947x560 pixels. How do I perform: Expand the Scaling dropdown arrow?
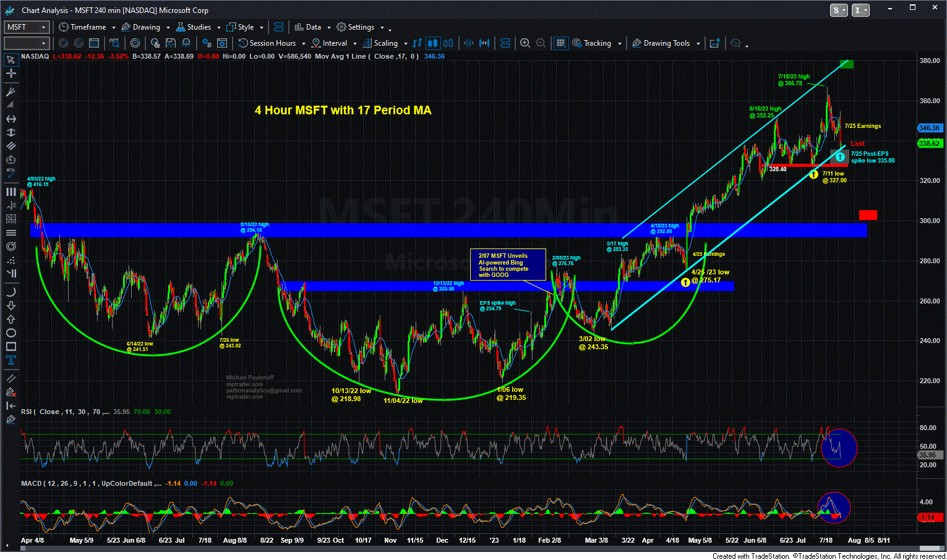click(405, 44)
